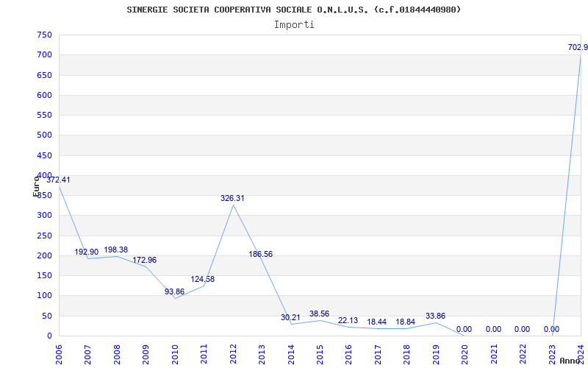The height and width of the screenshot is (368, 588).
Task: Click the 186.56 data label
Action: pyautogui.click(x=261, y=254)
